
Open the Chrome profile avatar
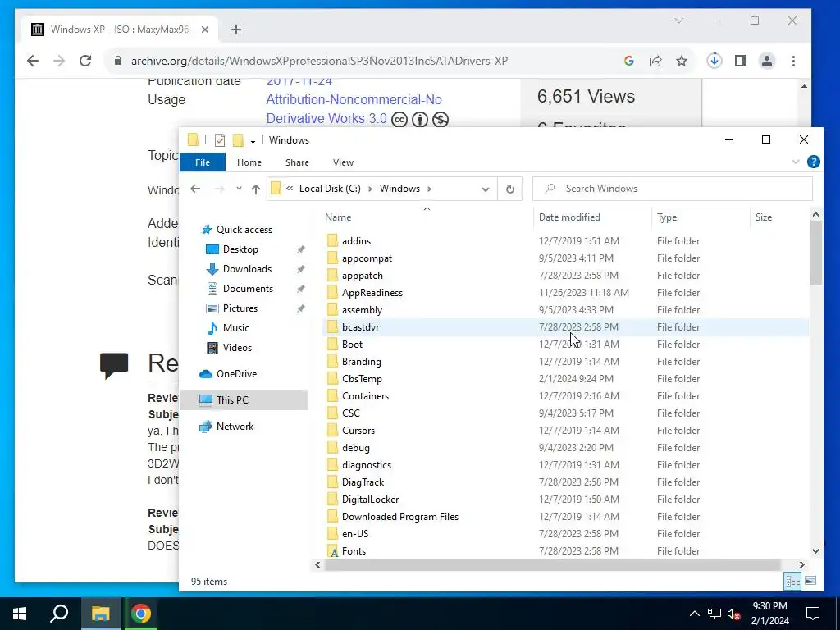pos(767,61)
